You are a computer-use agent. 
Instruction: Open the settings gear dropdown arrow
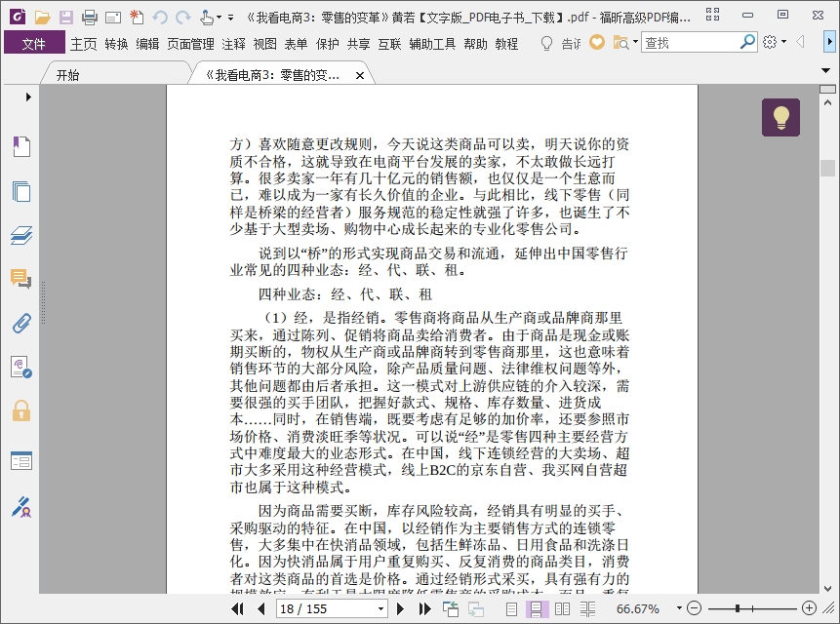point(783,41)
